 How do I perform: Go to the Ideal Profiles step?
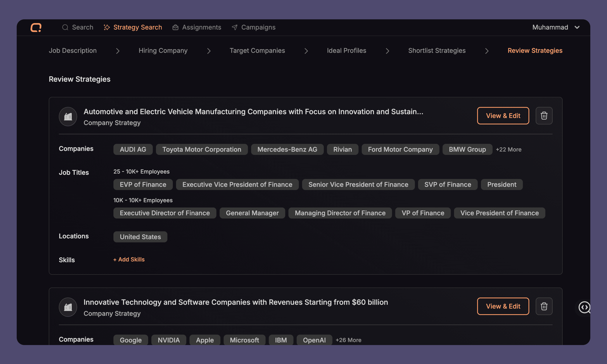346,51
